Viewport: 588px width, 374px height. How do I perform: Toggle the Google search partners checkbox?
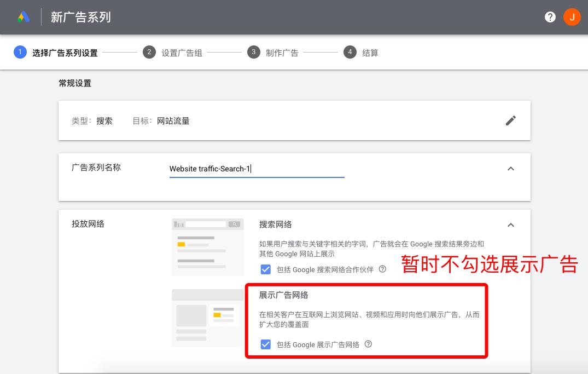point(265,269)
